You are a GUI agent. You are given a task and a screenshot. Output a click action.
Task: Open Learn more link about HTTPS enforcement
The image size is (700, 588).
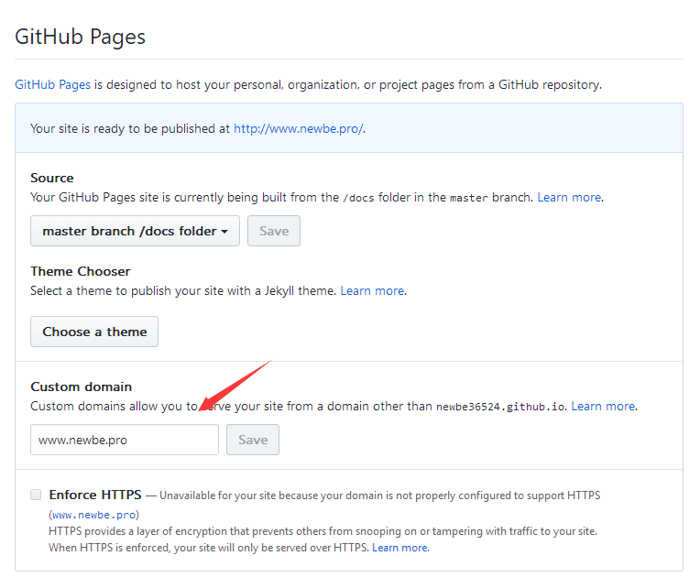pos(400,548)
